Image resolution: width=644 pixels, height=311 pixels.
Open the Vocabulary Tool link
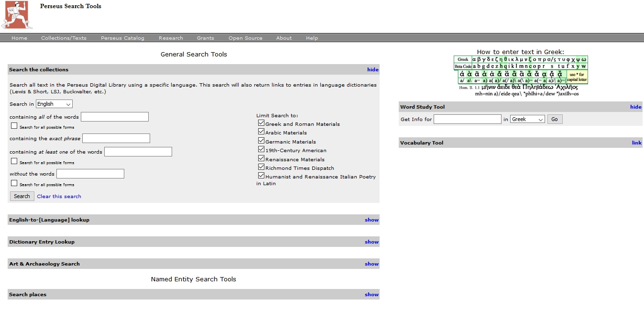pos(637,143)
